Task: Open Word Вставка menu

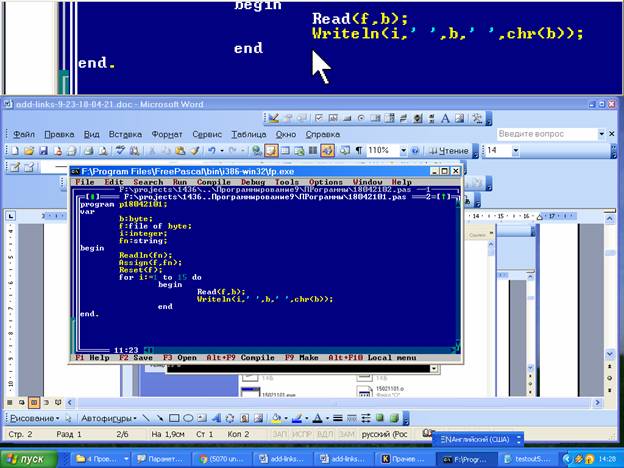Action: (125, 135)
